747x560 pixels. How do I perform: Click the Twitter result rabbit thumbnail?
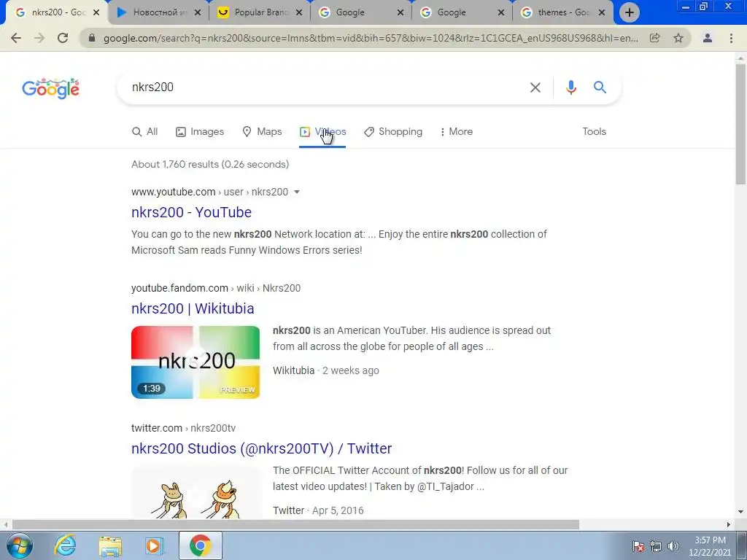click(x=196, y=492)
